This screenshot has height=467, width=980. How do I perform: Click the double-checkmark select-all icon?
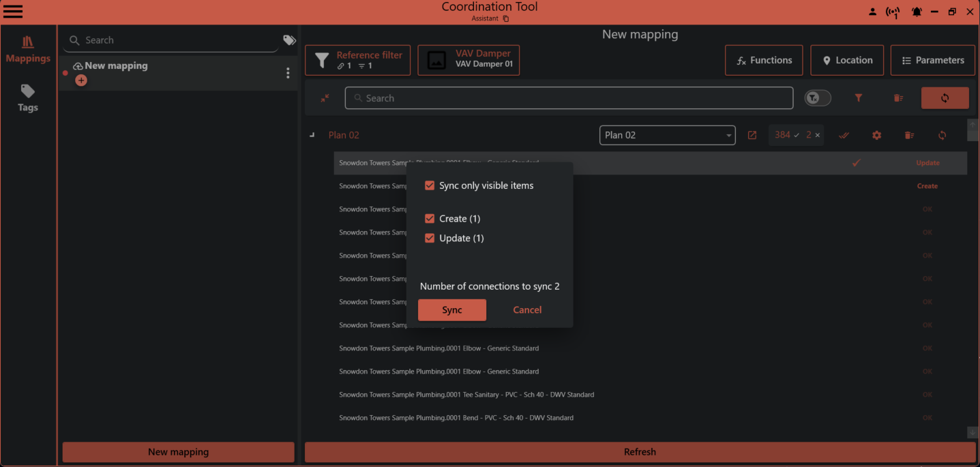click(844, 135)
